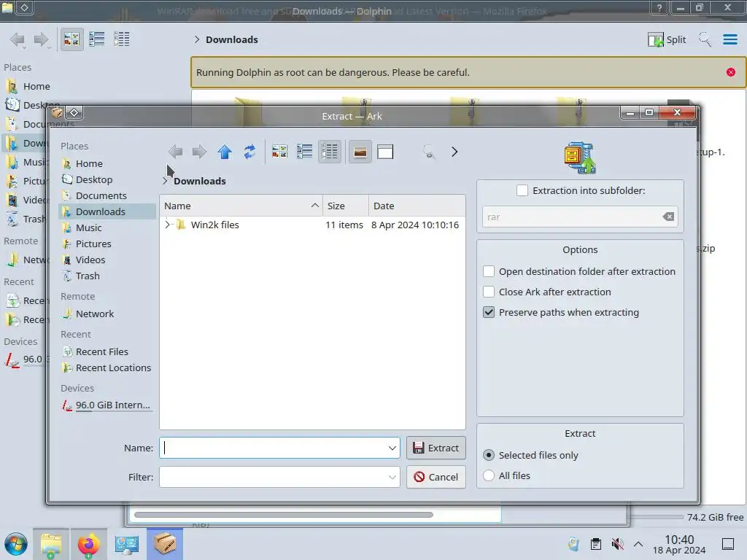Viewport: 747px width, 560px height.
Task: Open Trash in Extract dialog Places
Action: (108, 276)
